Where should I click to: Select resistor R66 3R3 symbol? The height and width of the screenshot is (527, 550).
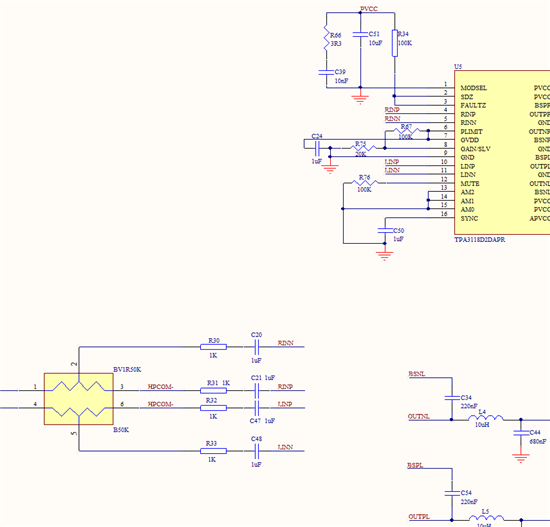coord(326,37)
